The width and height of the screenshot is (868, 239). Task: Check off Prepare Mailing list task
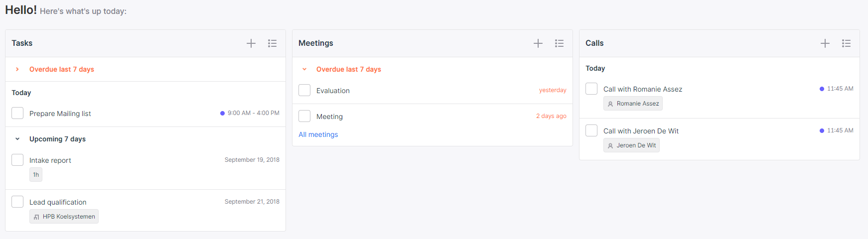17,113
